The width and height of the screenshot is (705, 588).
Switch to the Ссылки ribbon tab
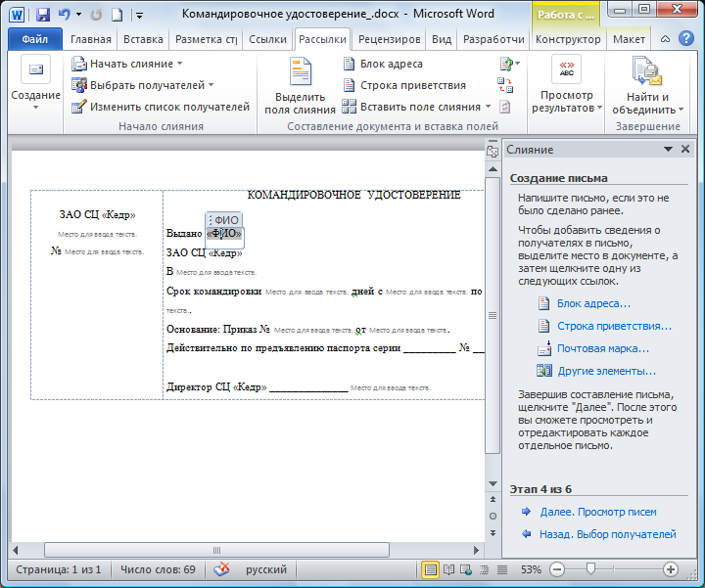267,39
